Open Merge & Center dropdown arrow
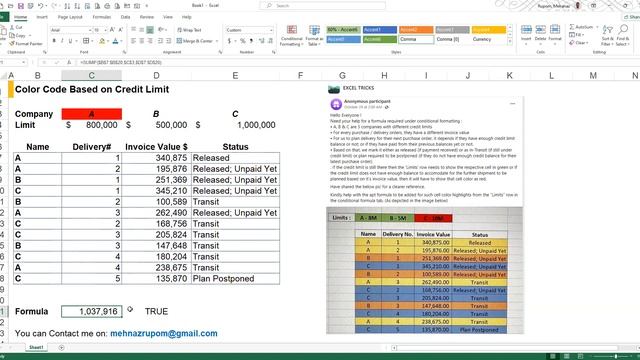 (x=217, y=41)
